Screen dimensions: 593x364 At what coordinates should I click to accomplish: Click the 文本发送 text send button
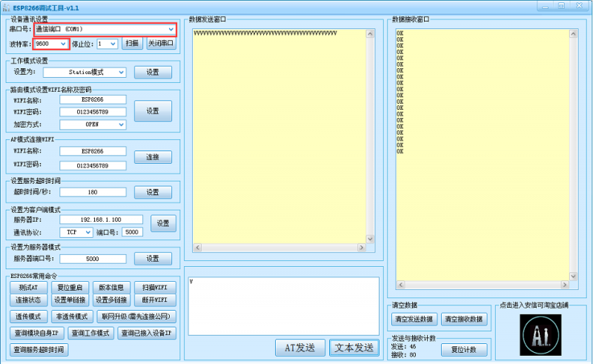click(354, 348)
